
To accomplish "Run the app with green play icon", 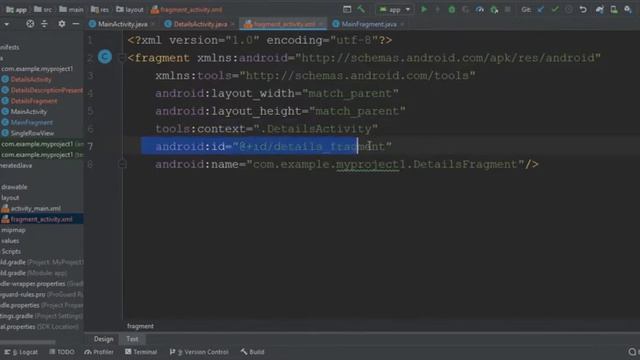I will click(424, 9).
